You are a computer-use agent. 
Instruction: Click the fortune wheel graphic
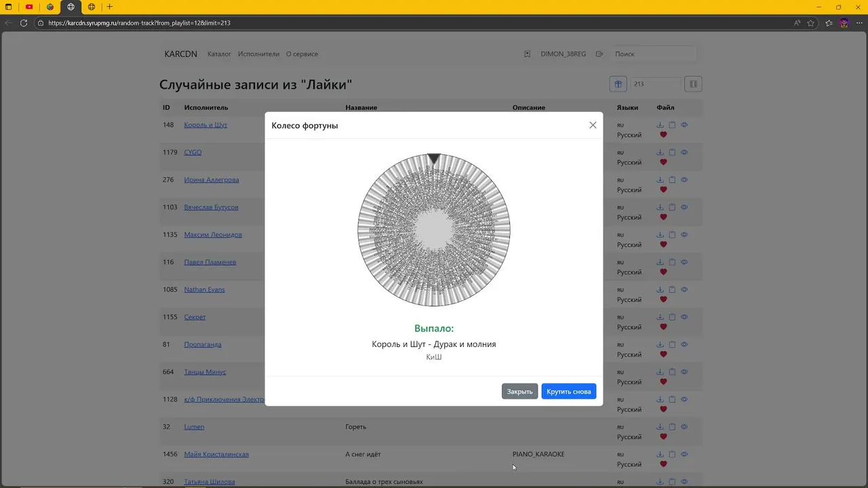pos(434,230)
